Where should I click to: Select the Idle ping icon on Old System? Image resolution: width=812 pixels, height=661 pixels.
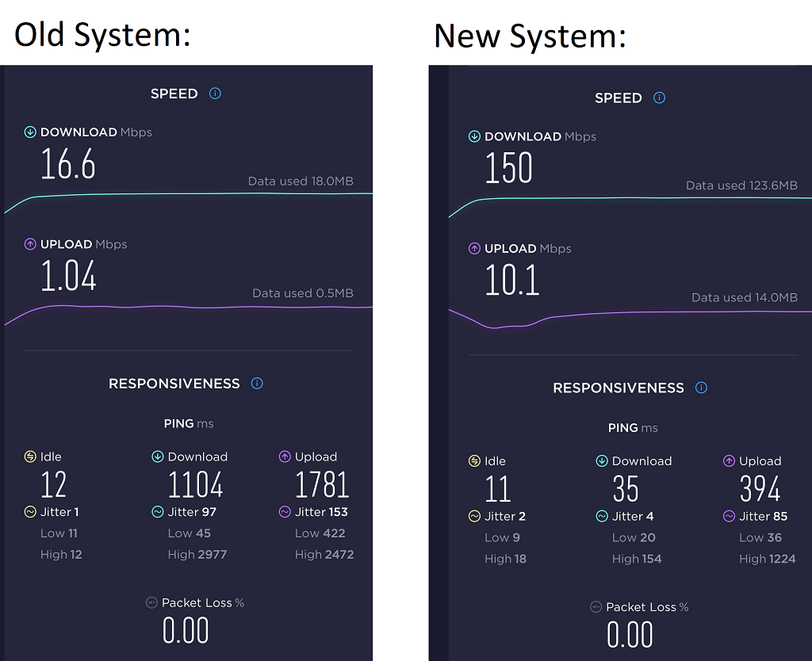click(x=32, y=457)
